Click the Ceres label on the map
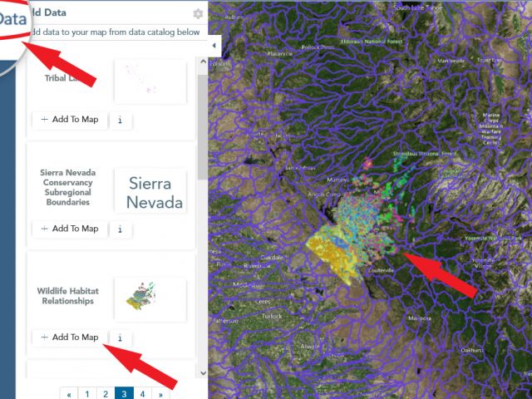532x399 pixels. coord(263,301)
